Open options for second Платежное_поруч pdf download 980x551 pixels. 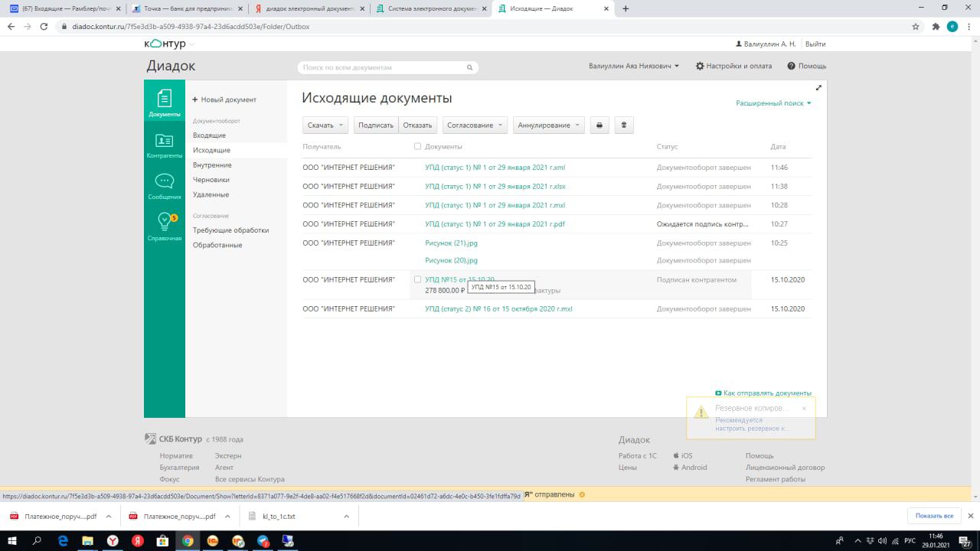pyautogui.click(x=227, y=517)
